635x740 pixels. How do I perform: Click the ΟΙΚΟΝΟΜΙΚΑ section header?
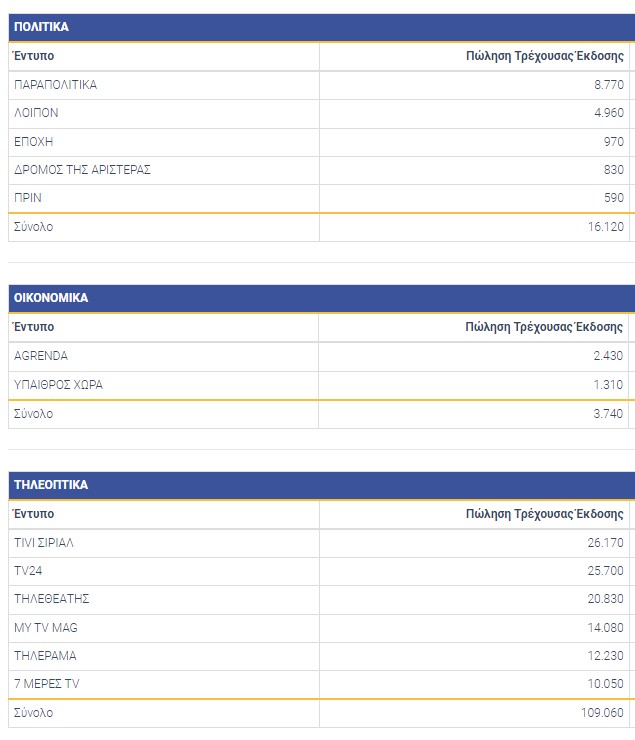click(51, 298)
